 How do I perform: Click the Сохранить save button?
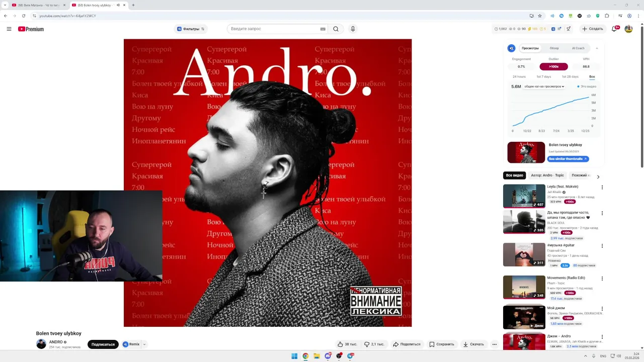click(442, 344)
